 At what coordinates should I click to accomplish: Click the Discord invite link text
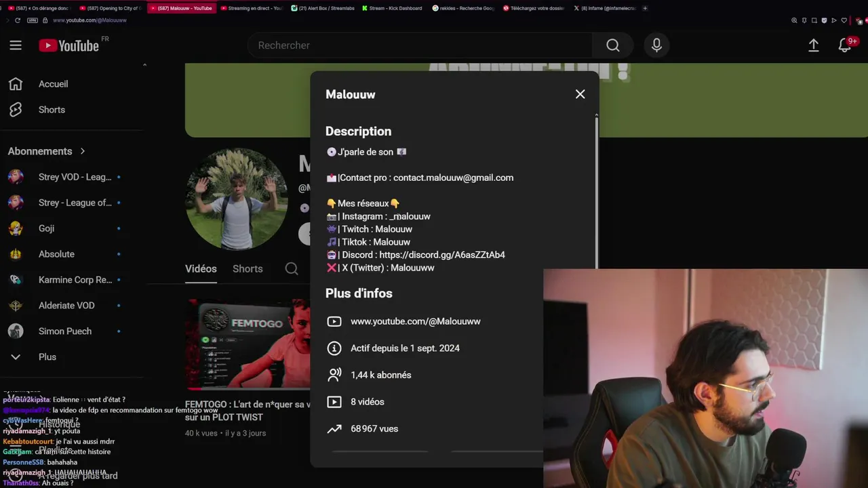click(442, 255)
